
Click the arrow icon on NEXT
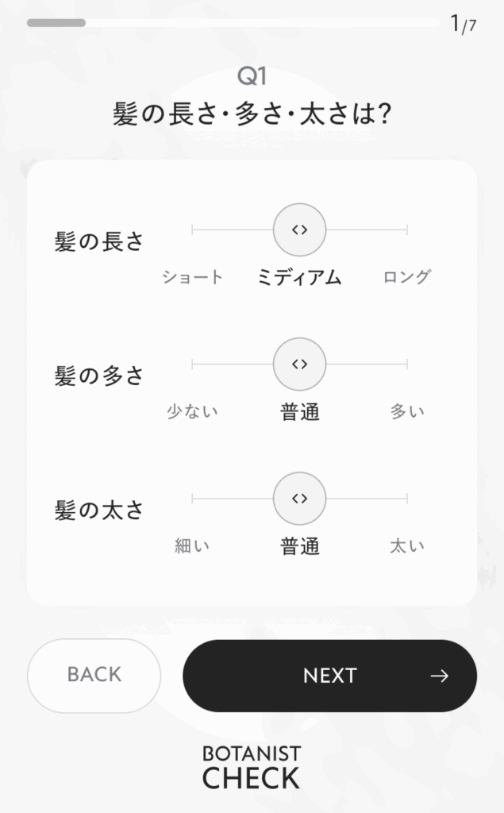click(x=439, y=676)
